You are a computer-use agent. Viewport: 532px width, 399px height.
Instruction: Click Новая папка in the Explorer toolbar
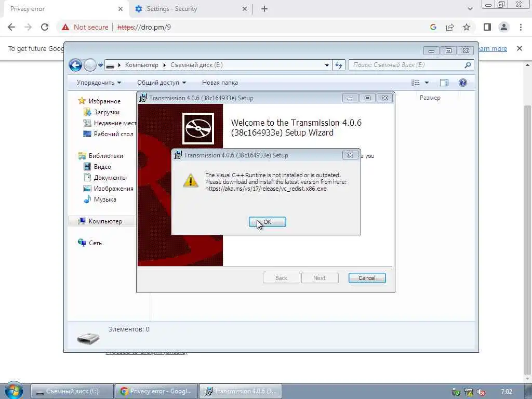click(220, 83)
